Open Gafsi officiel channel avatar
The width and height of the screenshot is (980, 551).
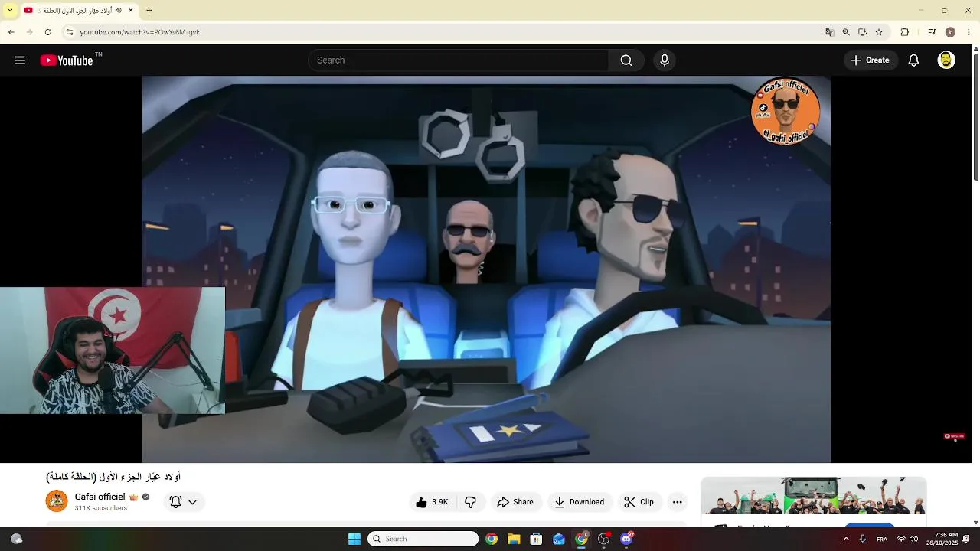57,501
